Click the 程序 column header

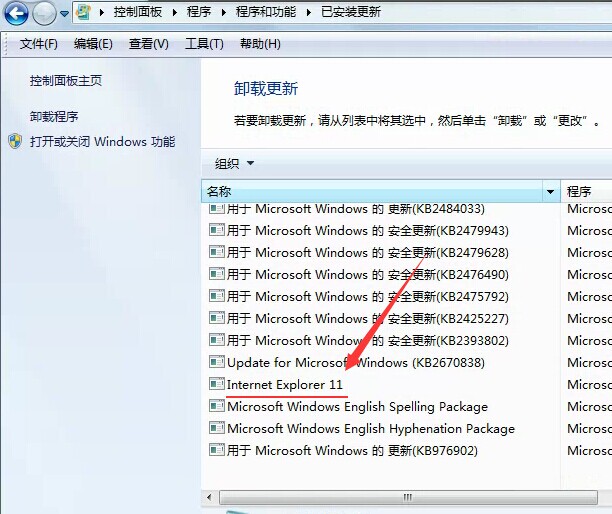585,191
